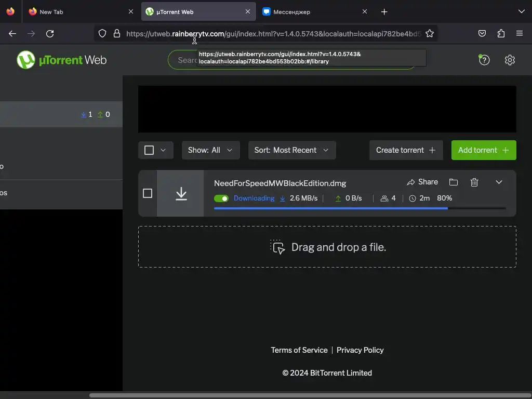Open the Privacy Policy link

click(360, 350)
